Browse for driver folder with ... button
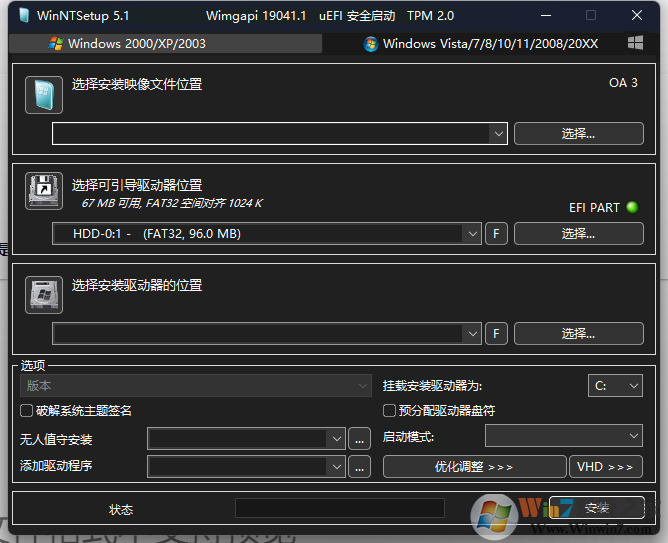Screen dimensions: 668x543 pos(360,467)
